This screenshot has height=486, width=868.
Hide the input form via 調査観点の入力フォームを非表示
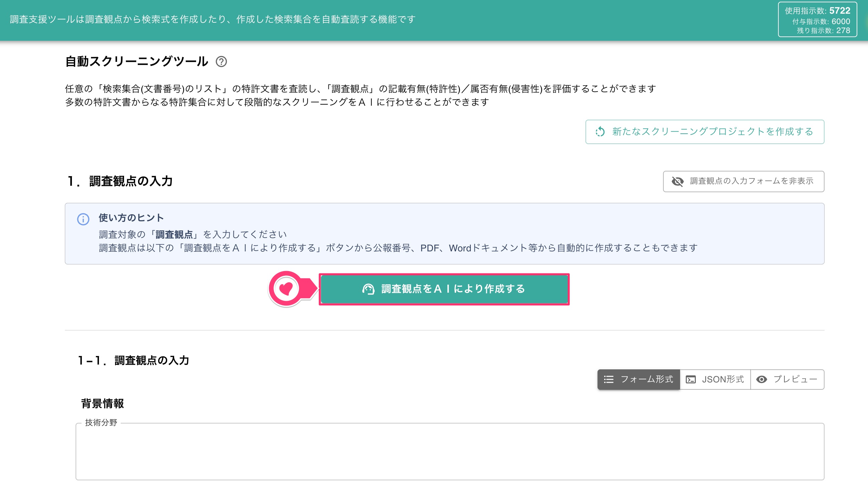pyautogui.click(x=743, y=181)
